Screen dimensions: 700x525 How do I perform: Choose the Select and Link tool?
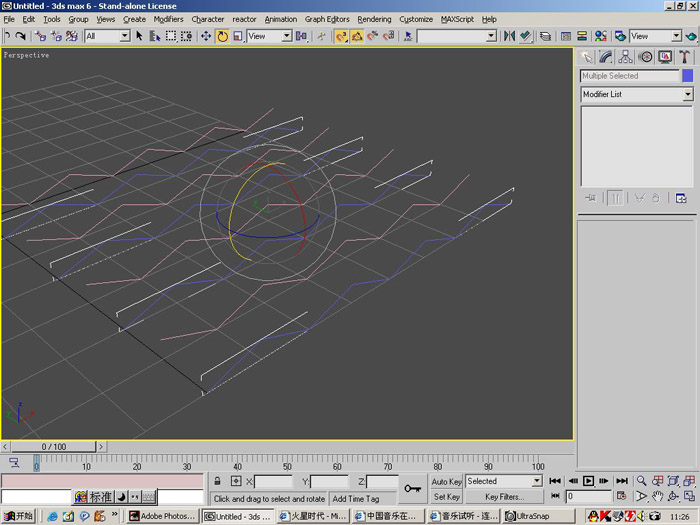[x=41, y=36]
